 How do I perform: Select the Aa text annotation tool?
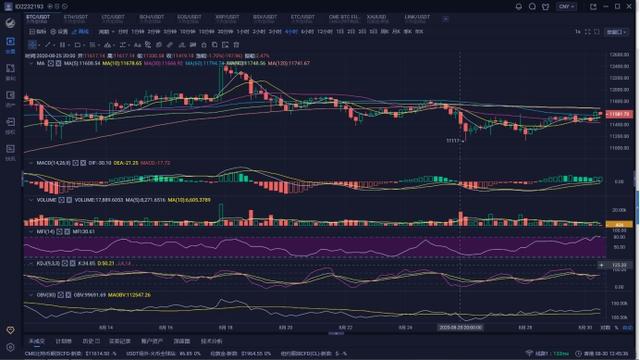click(138, 44)
